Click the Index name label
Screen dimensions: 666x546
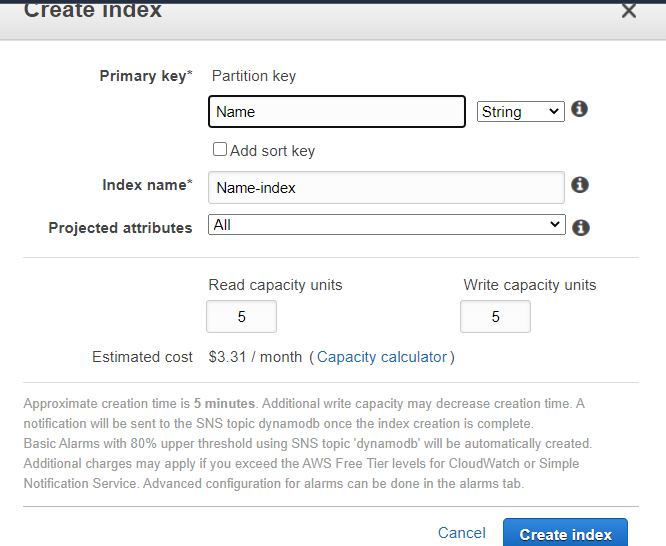click(146, 185)
